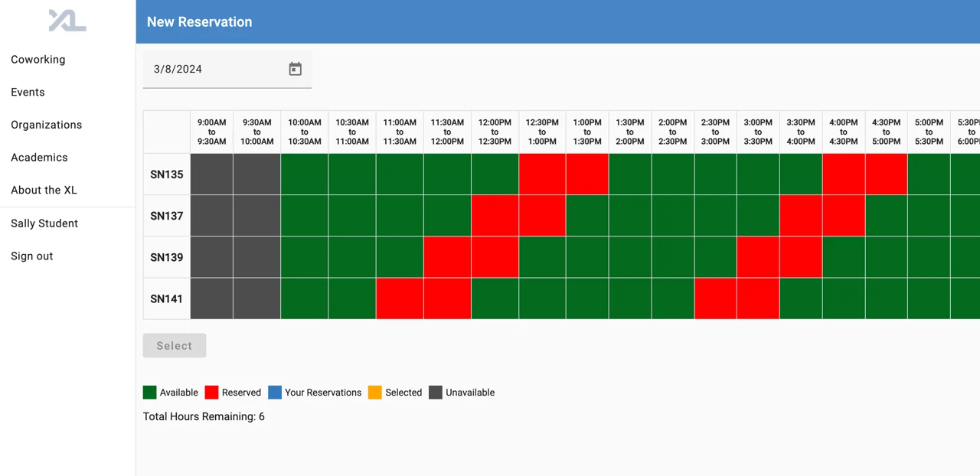Open Coworking in the sidebar

[x=38, y=60]
